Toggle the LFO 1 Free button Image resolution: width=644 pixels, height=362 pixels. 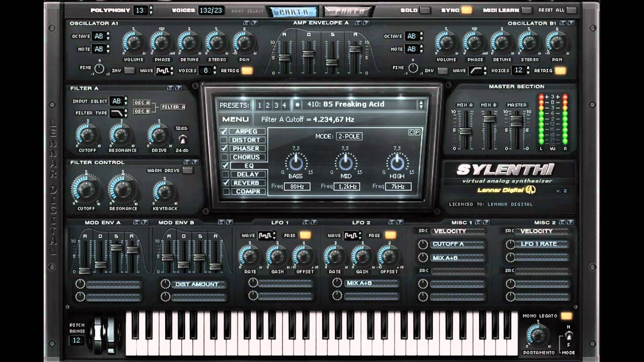pyautogui.click(x=305, y=235)
